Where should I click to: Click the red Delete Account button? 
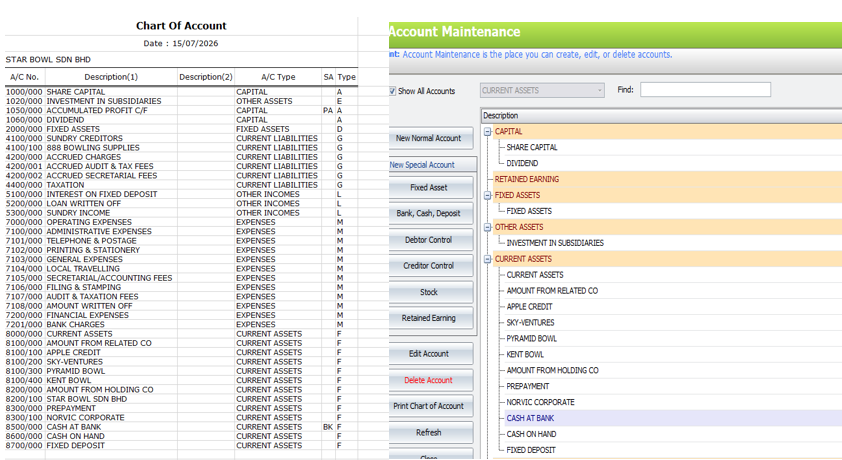[x=429, y=380]
